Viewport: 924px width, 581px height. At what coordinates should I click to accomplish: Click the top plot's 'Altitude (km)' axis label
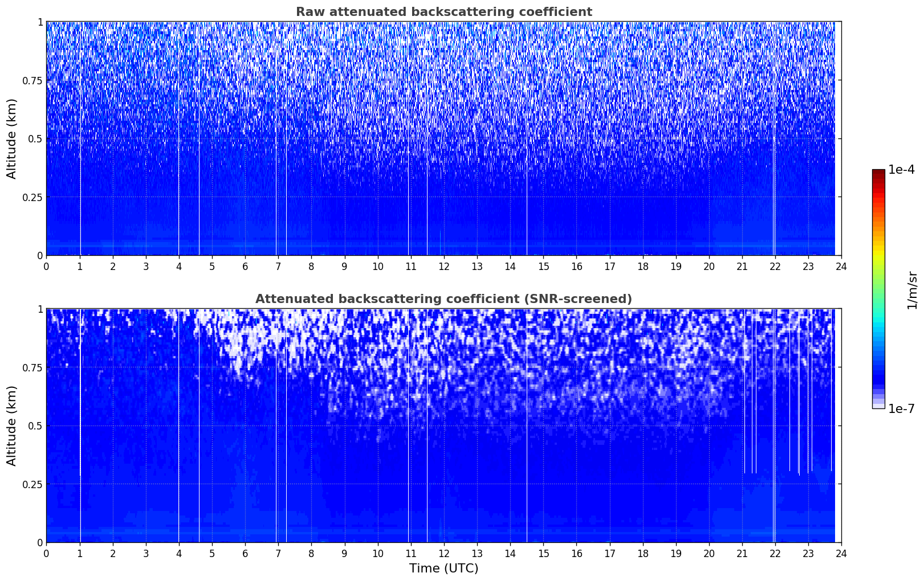[x=12, y=138]
